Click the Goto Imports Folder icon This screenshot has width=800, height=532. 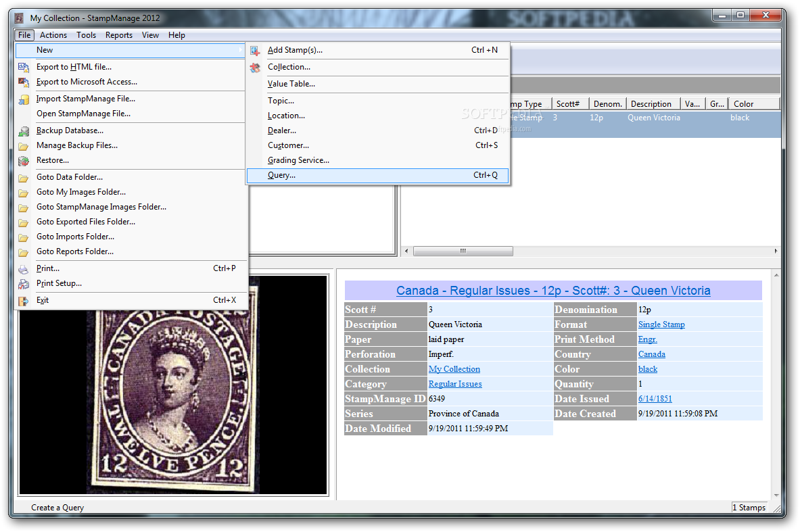point(24,237)
